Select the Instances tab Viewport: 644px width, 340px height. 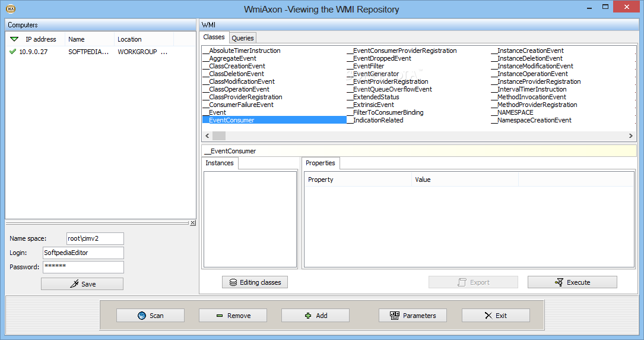(x=220, y=163)
